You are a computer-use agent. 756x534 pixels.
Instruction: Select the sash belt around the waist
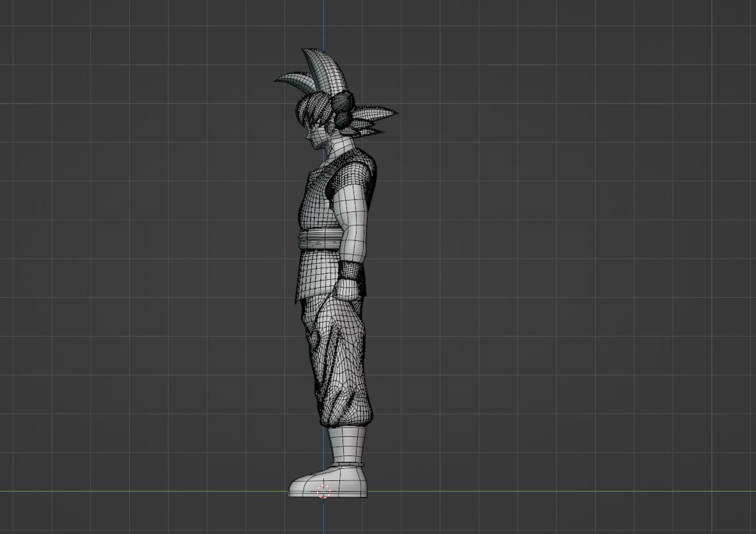tap(321, 240)
